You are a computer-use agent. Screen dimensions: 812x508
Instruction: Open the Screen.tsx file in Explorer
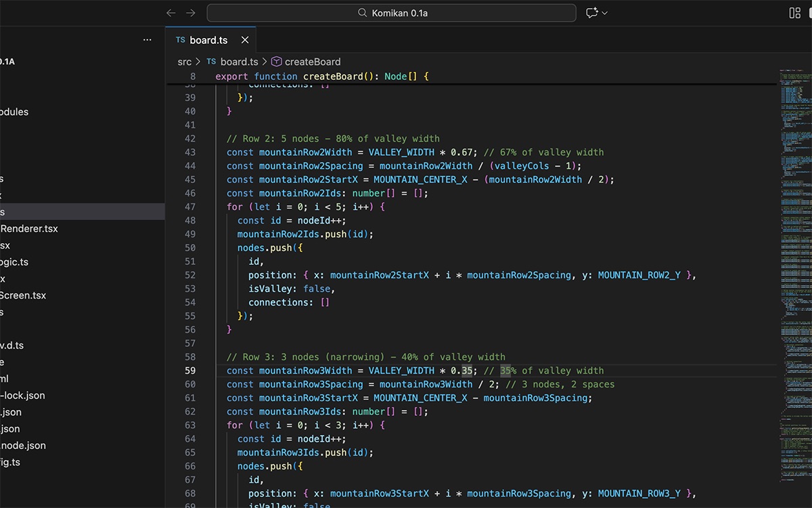point(23,295)
